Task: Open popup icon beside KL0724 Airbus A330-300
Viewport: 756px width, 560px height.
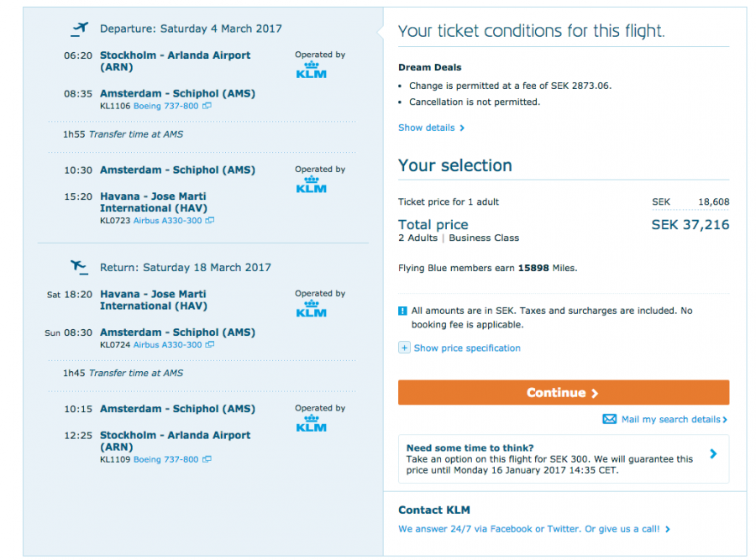Action: [210, 345]
